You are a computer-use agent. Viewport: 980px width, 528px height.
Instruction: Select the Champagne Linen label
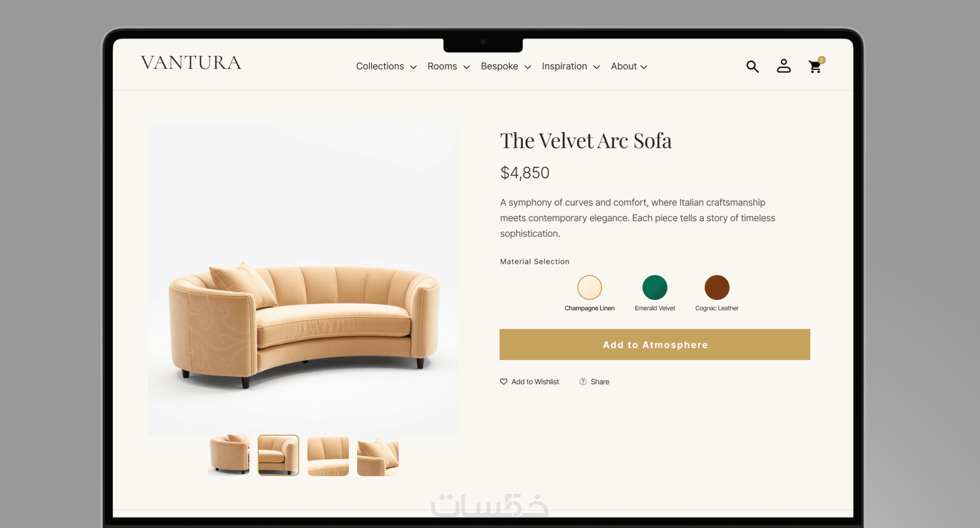589,308
